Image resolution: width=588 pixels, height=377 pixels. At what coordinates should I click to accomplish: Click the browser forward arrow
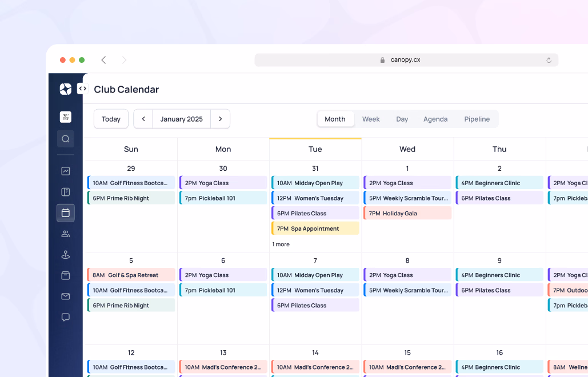pyautogui.click(x=124, y=60)
